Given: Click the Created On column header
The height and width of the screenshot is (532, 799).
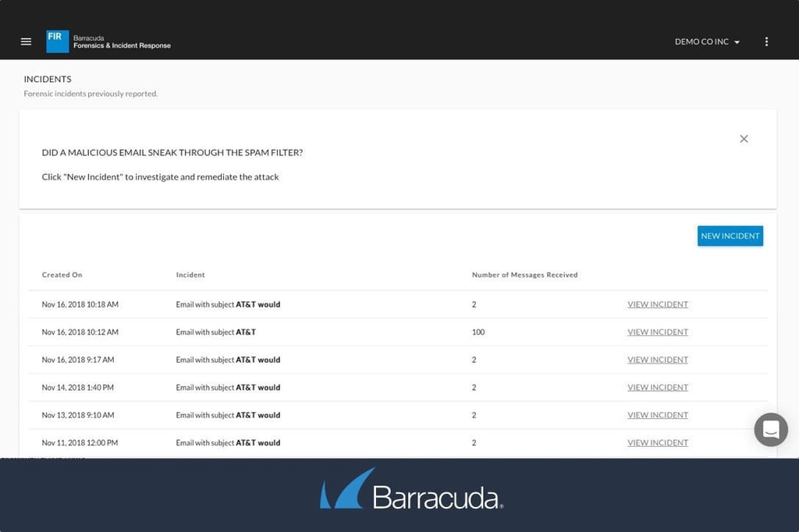Looking at the screenshot, I should (62, 275).
